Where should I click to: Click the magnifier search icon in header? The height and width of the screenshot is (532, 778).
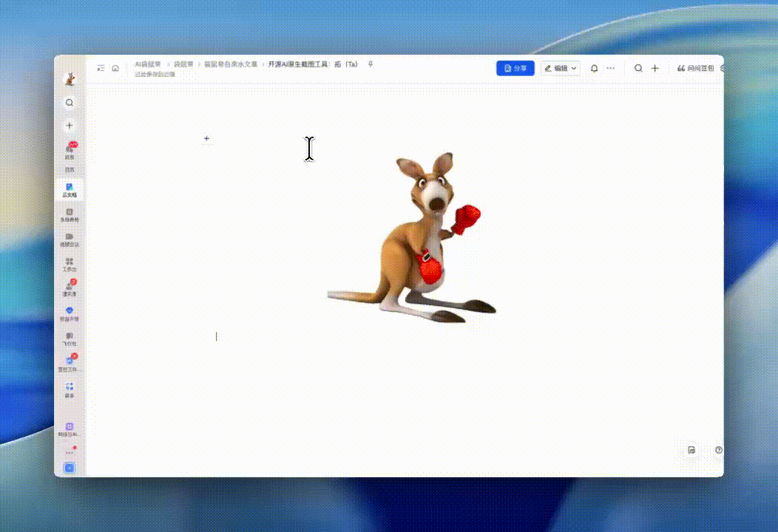[x=638, y=69]
